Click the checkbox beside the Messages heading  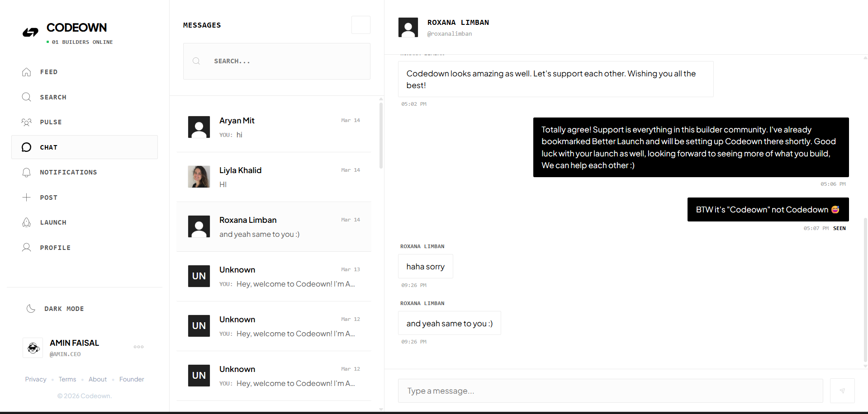(x=360, y=25)
